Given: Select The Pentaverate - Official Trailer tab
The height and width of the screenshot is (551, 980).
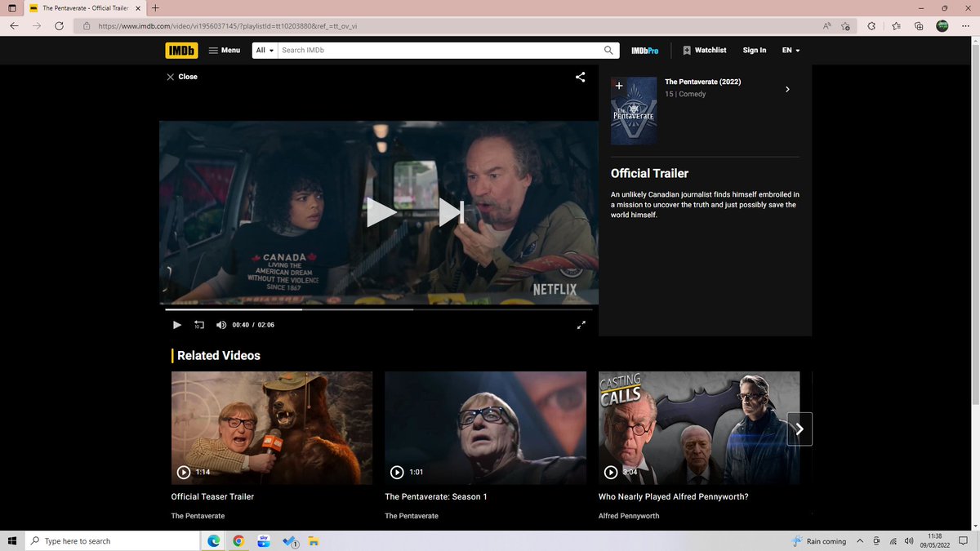Looking at the screenshot, I should coord(84,7).
